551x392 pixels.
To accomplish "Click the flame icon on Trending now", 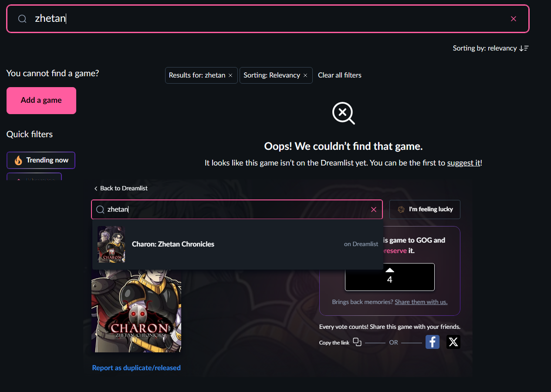I will (18, 160).
